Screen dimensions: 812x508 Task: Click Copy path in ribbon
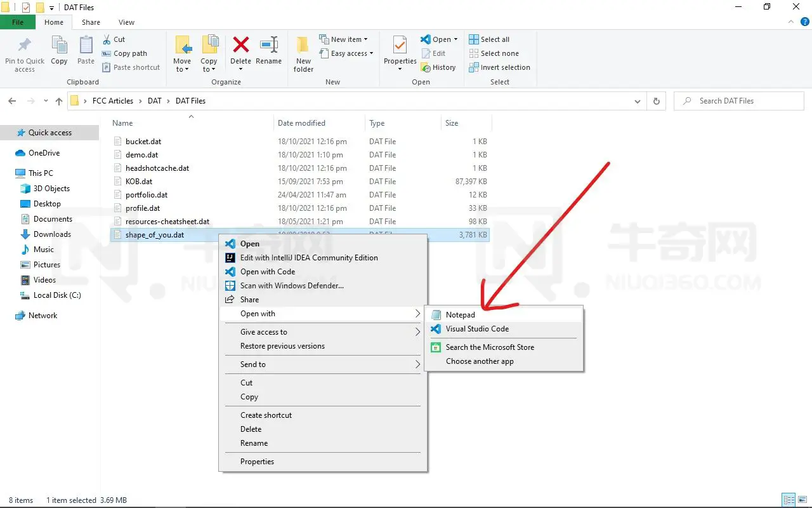[124, 53]
